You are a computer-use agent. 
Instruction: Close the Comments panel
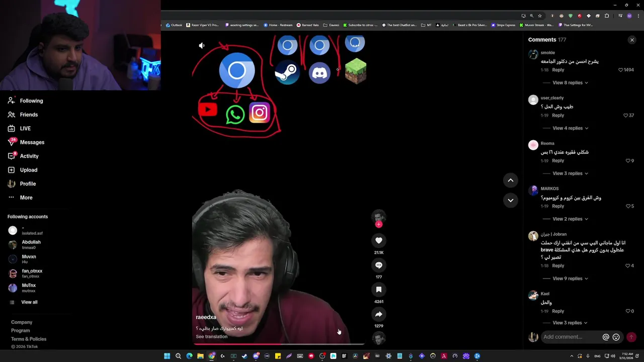pyautogui.click(x=632, y=40)
